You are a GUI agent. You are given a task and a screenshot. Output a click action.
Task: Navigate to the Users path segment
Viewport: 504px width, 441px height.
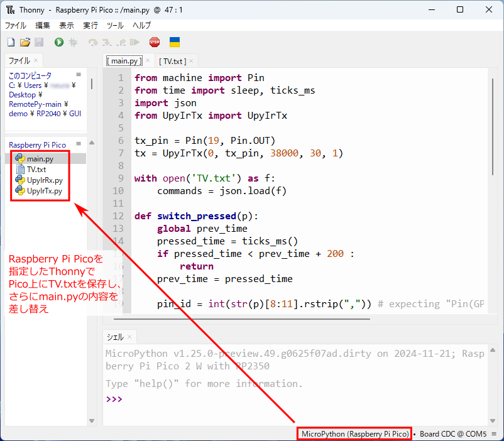pos(33,85)
